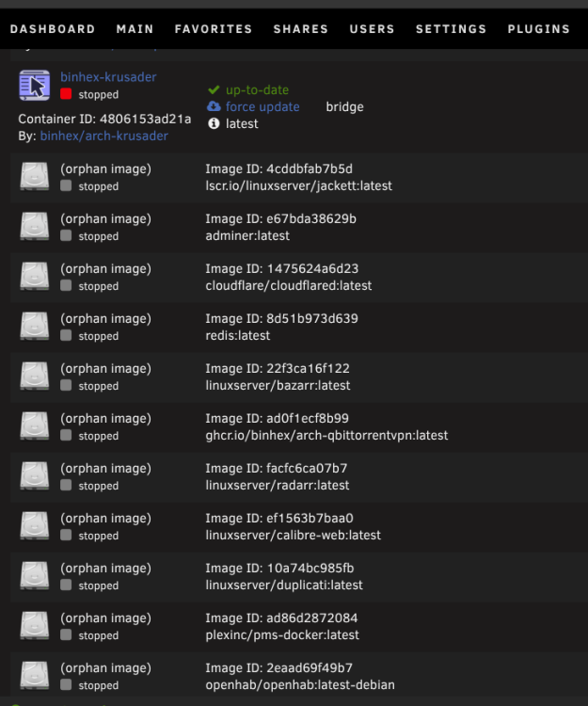Open the Shares tab
The width and height of the screenshot is (588, 706).
pos(300,29)
